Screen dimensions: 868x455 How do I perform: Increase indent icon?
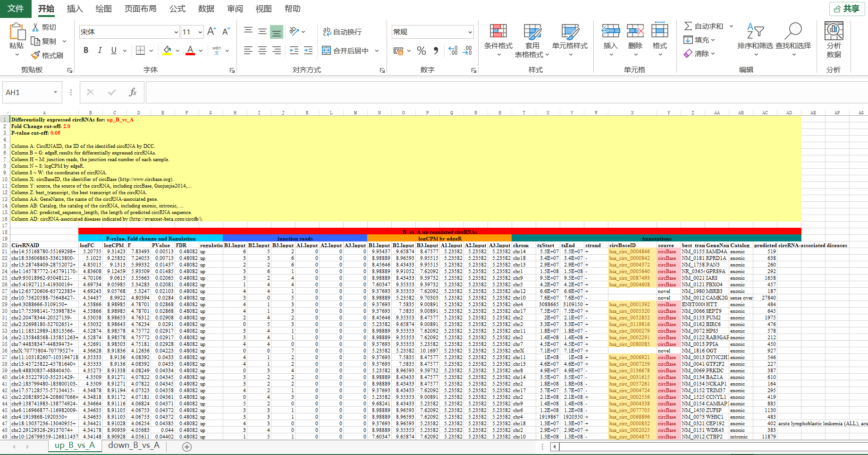point(308,50)
